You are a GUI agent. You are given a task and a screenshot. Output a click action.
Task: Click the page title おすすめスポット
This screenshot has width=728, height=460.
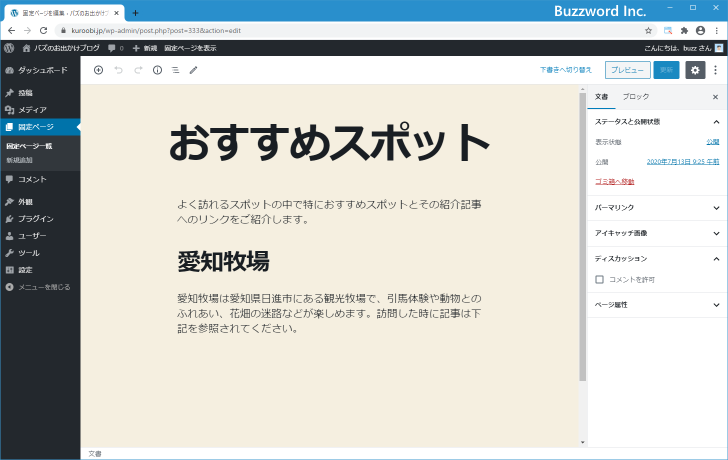pos(330,142)
